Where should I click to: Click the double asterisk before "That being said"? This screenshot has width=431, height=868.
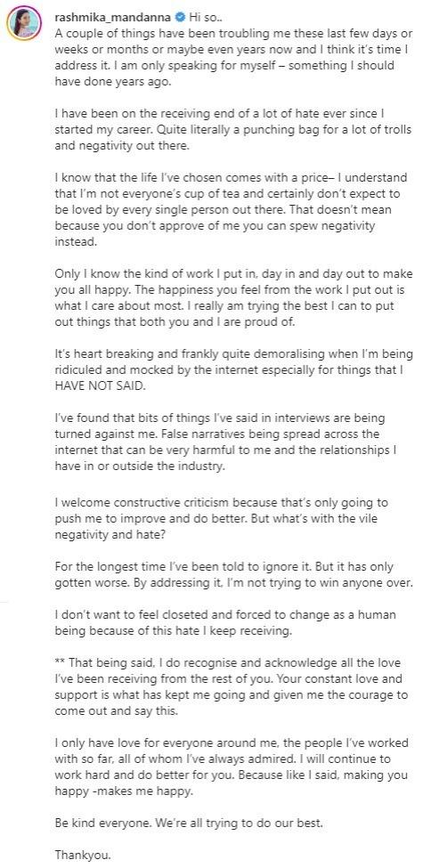[60, 663]
